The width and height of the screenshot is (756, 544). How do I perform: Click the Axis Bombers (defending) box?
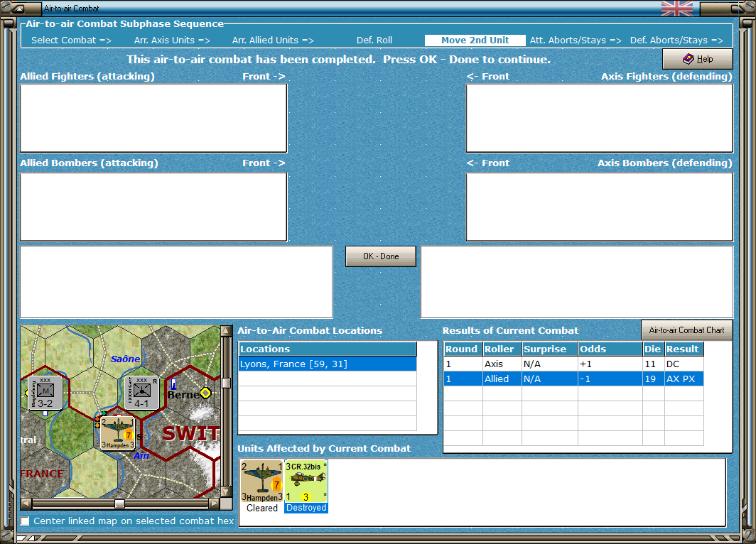click(599, 207)
